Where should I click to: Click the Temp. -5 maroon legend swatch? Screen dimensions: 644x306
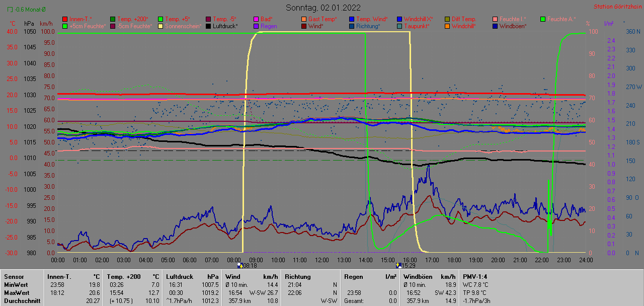pos(208,19)
